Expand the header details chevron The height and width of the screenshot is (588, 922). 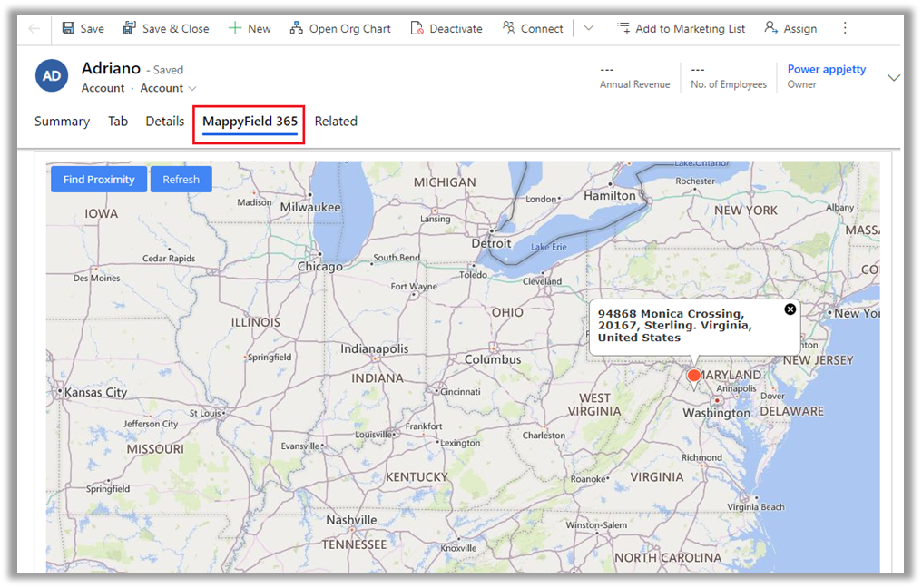click(x=893, y=78)
